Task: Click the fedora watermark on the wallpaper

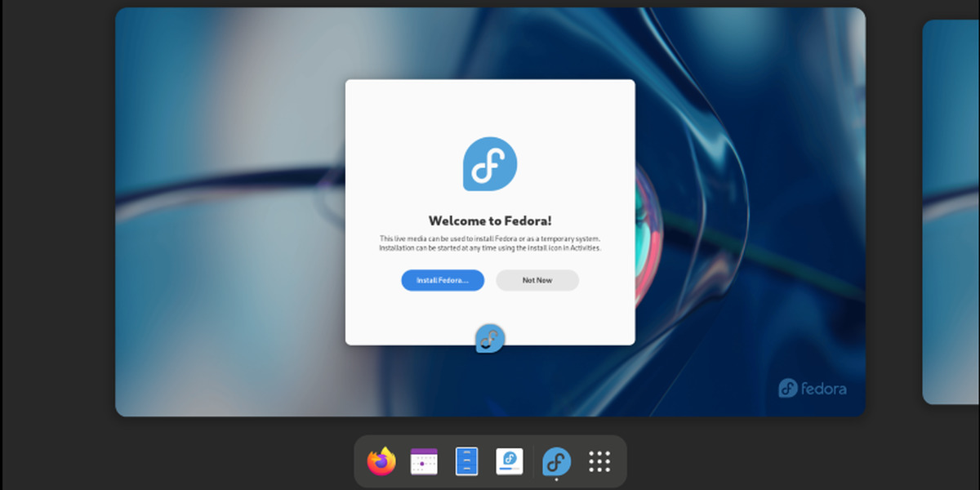Action: (x=812, y=389)
